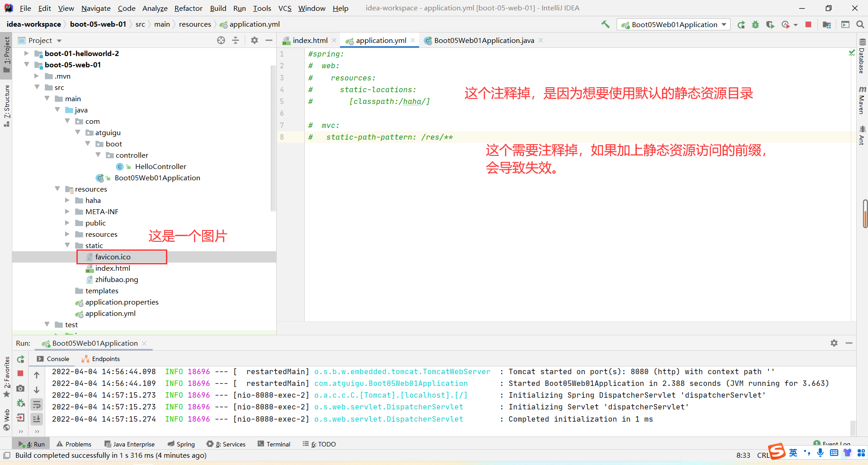Select application.properties in the project tree

click(122, 302)
